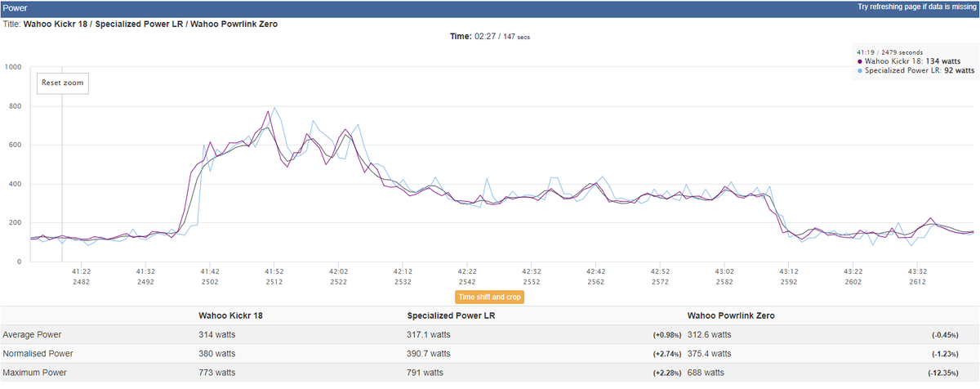
Task: Click the 1000 y-axis label
Action: click(13, 67)
